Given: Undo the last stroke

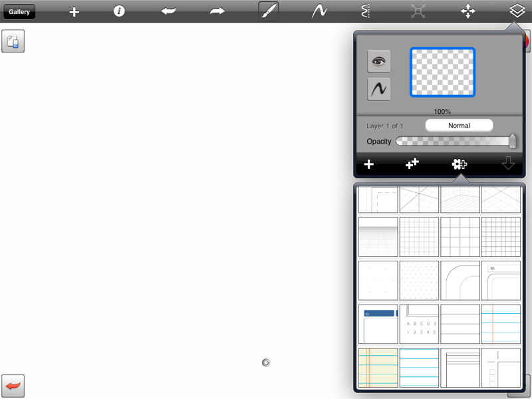Looking at the screenshot, I should [x=168, y=11].
